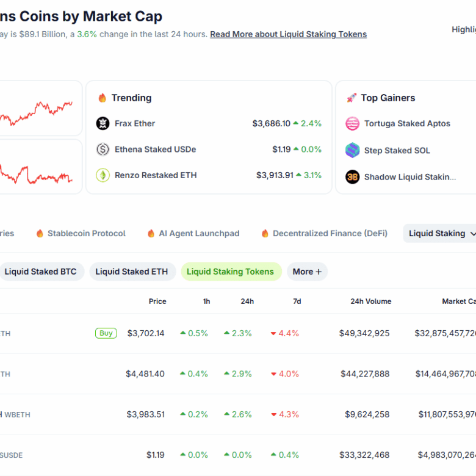Viewport: 476px width, 476px height.
Task: Click the Ethena Staked USDe coin icon
Action: click(103, 150)
